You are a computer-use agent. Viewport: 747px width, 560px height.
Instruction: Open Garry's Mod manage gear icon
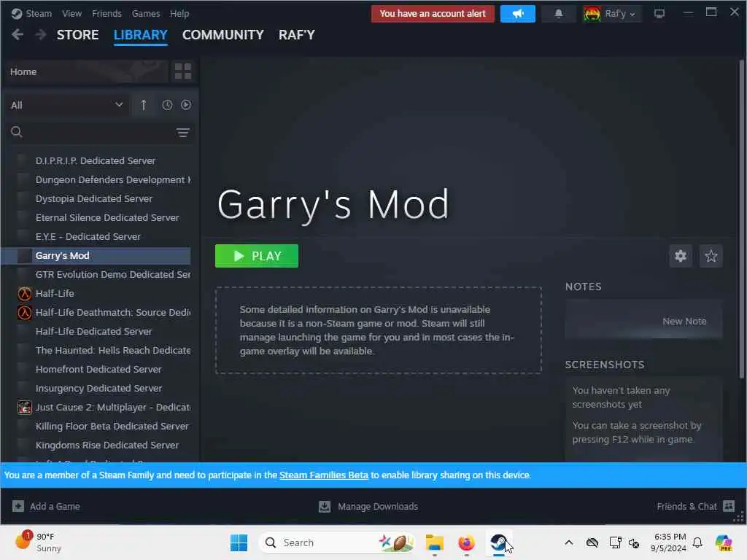(x=681, y=256)
